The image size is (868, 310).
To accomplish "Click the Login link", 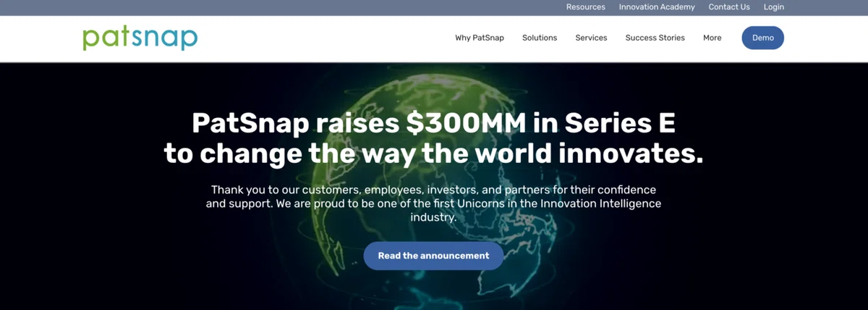I will (x=774, y=7).
